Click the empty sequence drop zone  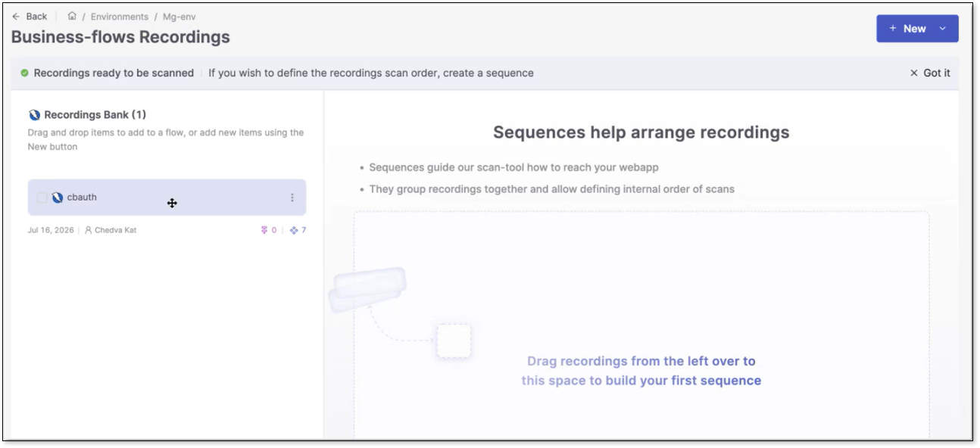tap(641, 325)
